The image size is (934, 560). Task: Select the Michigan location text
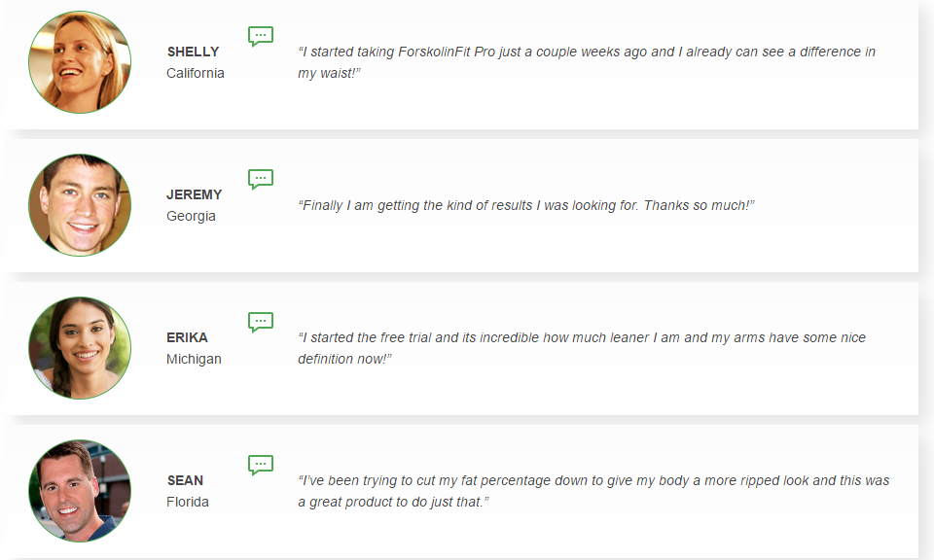pos(194,359)
